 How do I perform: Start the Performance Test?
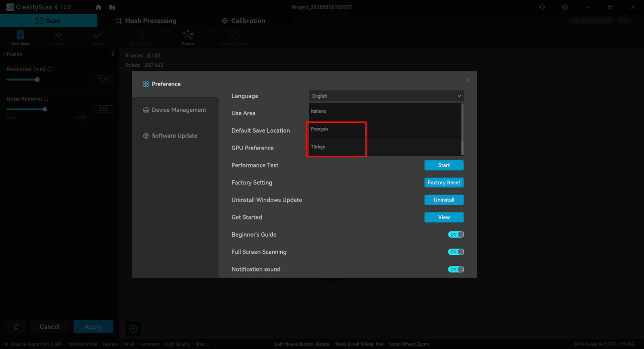tap(444, 165)
